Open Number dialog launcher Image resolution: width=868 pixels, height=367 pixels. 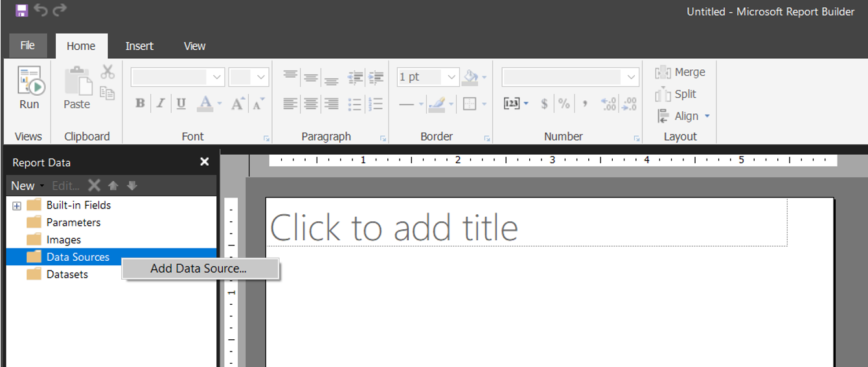636,139
